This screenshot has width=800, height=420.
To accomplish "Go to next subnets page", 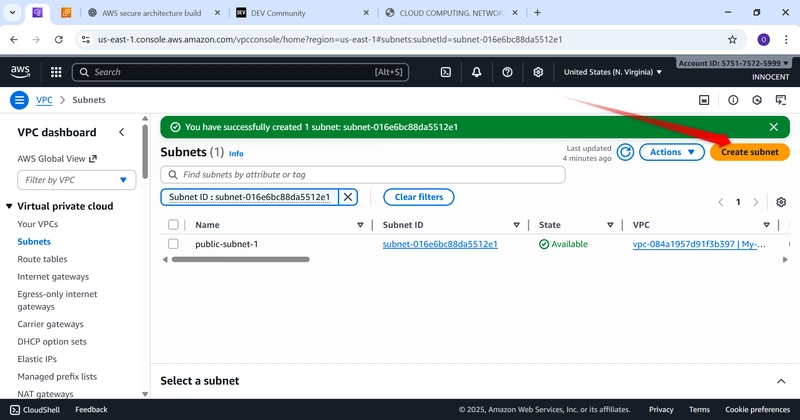I will coord(756,202).
